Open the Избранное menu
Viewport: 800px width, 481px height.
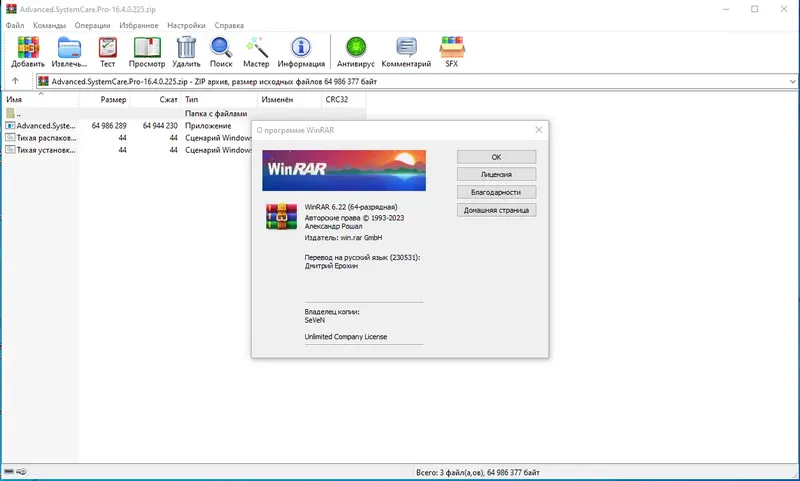point(139,25)
